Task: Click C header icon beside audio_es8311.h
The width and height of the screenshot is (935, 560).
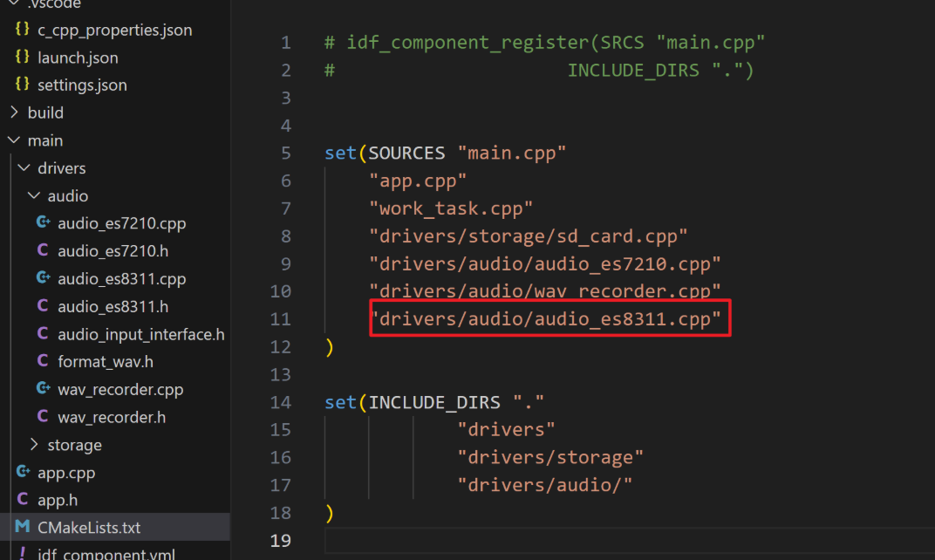Action: (43, 306)
